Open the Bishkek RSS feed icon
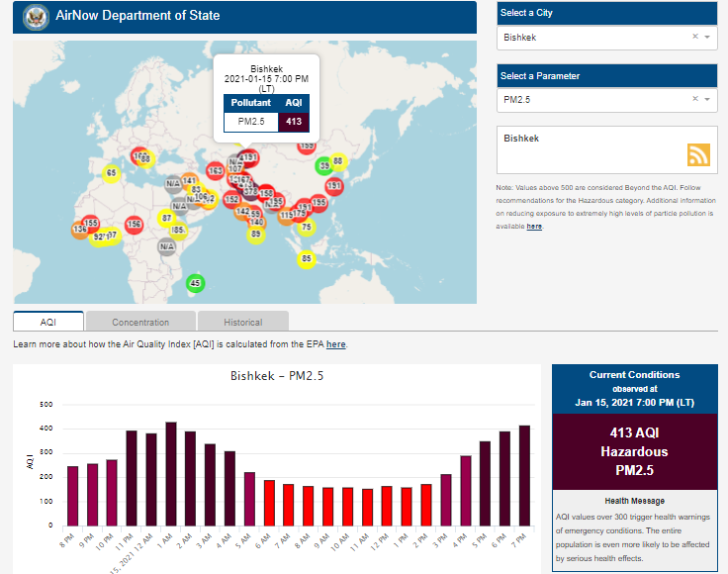 698,155
